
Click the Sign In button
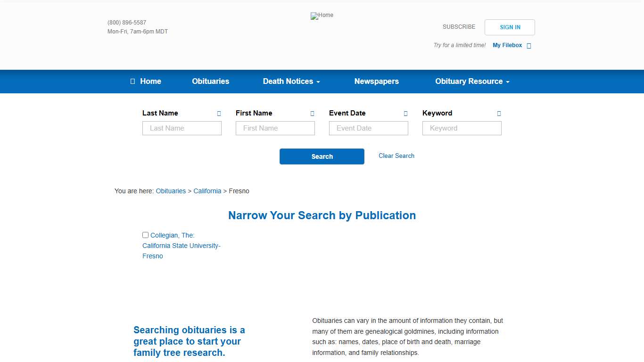(510, 27)
